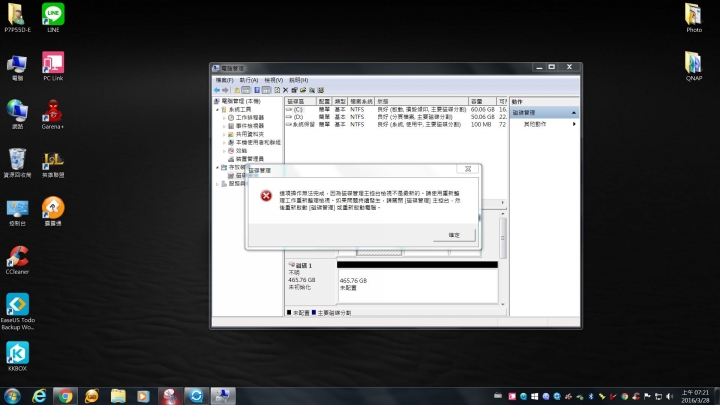Open the PC Link desktop shortcut

pyautogui.click(x=53, y=66)
